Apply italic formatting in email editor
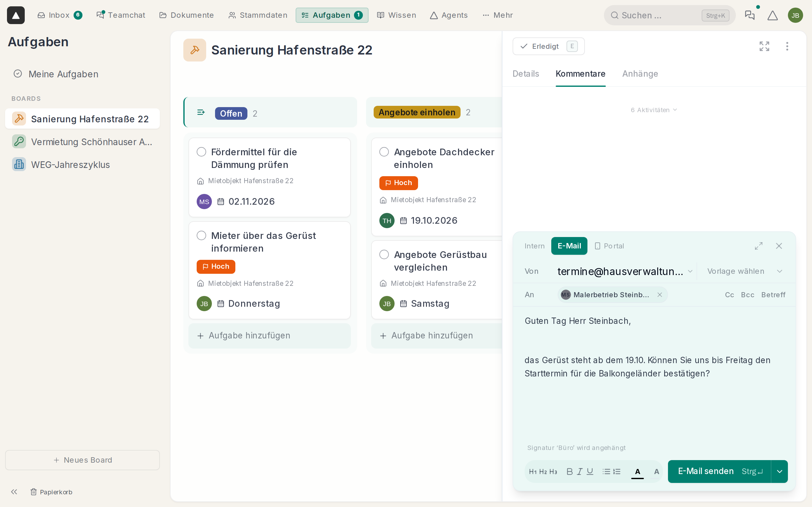The width and height of the screenshot is (812, 507). coord(580,472)
